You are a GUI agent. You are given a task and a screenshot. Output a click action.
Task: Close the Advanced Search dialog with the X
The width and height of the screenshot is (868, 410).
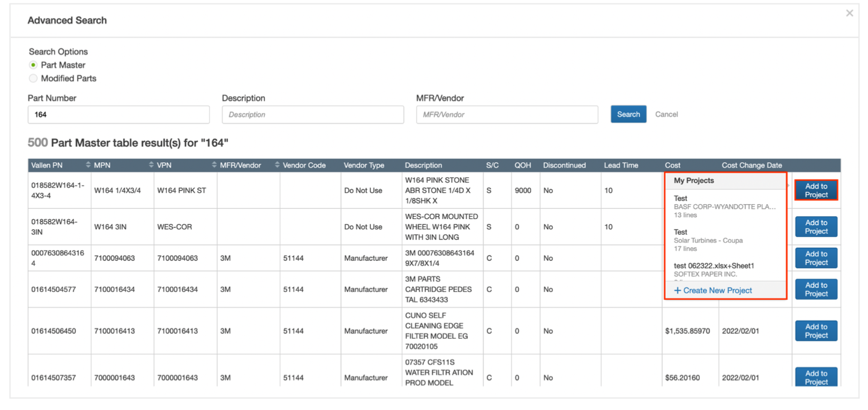(849, 13)
